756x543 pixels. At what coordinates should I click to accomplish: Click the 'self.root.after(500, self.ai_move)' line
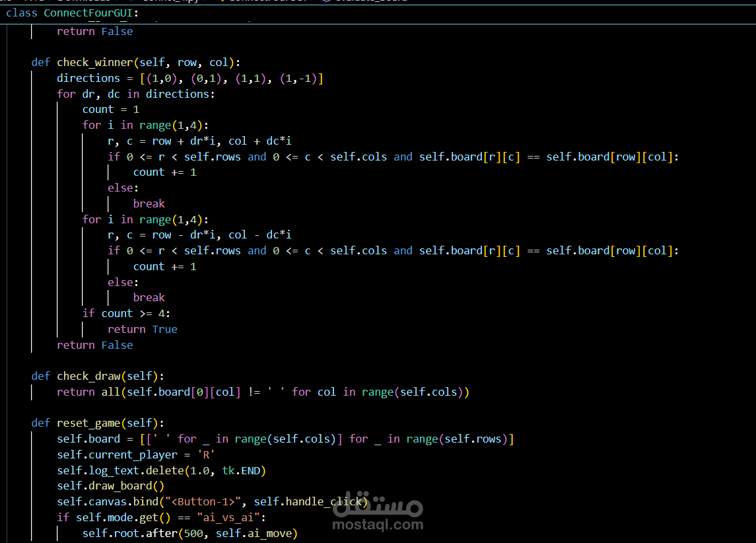190,533
